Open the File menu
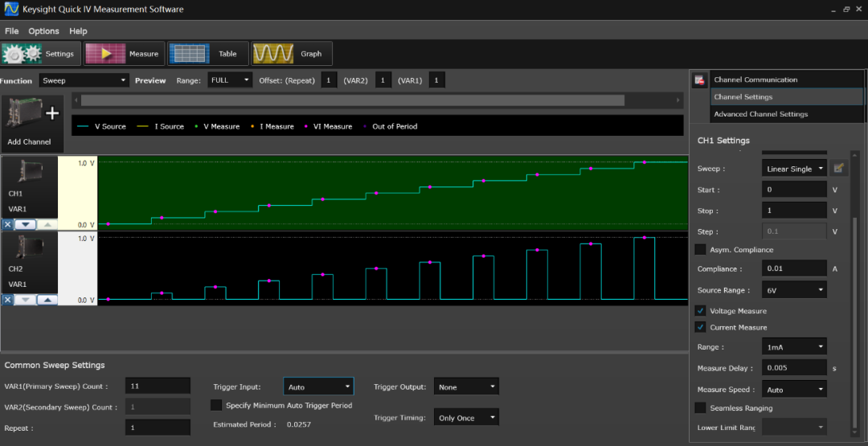 [x=11, y=31]
